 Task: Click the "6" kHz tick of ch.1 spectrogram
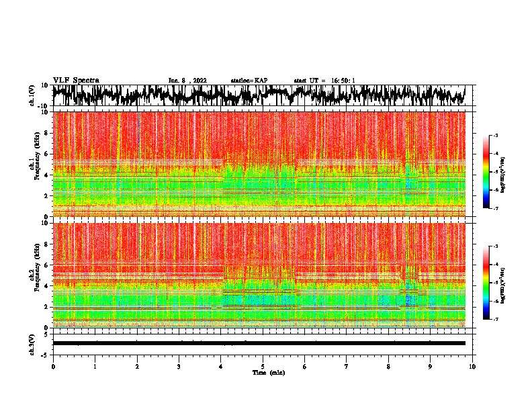pos(46,154)
